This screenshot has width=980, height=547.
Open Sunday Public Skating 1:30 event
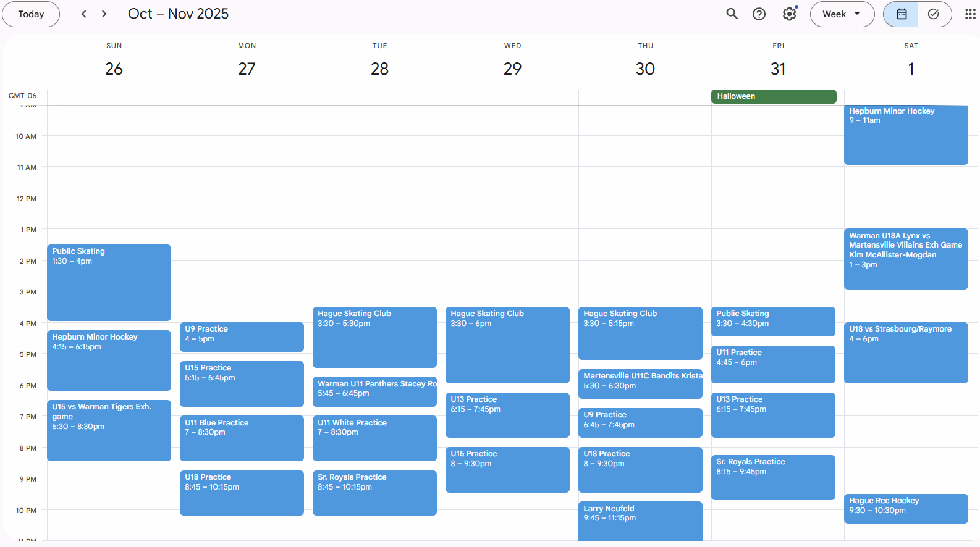pos(109,282)
